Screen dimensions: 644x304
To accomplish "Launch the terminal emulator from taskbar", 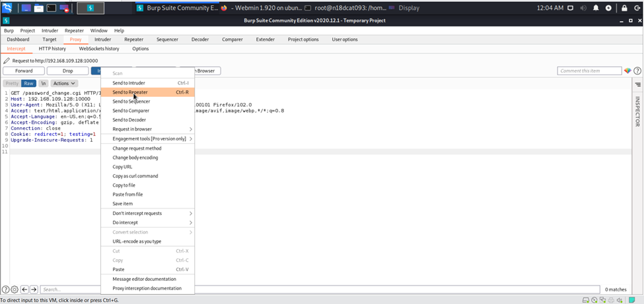I will coord(52,8).
